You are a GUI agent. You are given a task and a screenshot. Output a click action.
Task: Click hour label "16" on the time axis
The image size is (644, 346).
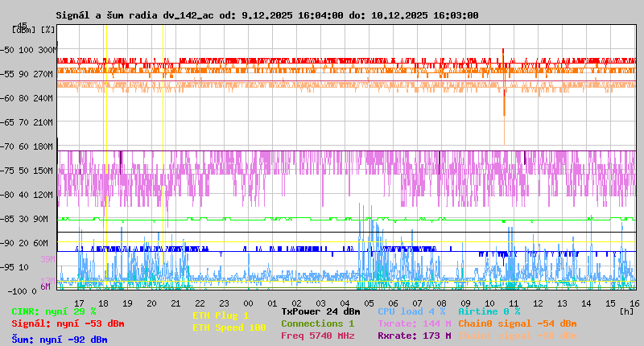635,303
